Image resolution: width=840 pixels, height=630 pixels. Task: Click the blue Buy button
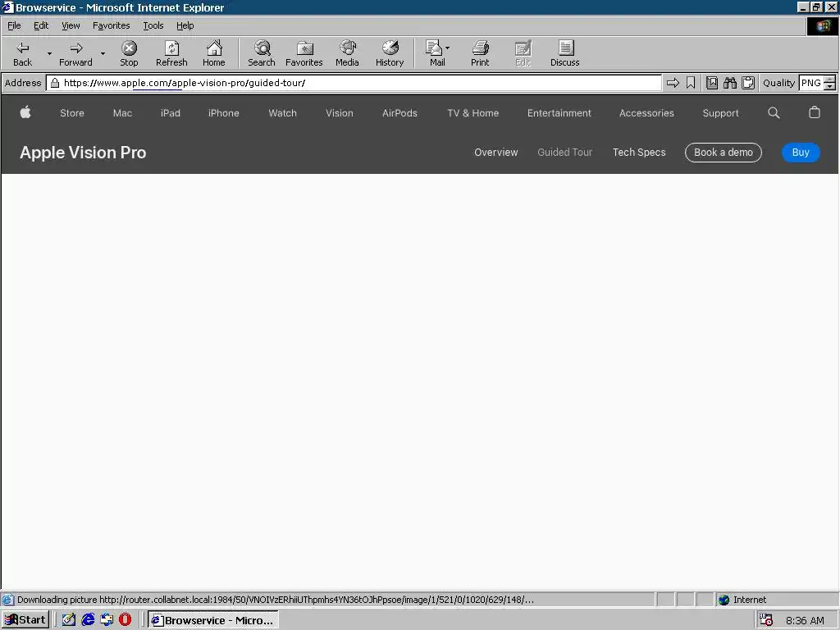click(801, 152)
